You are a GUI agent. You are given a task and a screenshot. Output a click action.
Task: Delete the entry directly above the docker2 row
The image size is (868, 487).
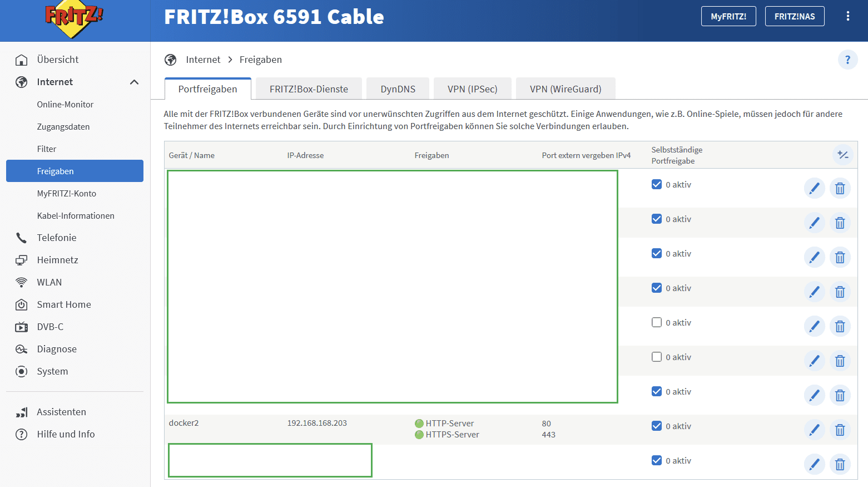(x=840, y=395)
